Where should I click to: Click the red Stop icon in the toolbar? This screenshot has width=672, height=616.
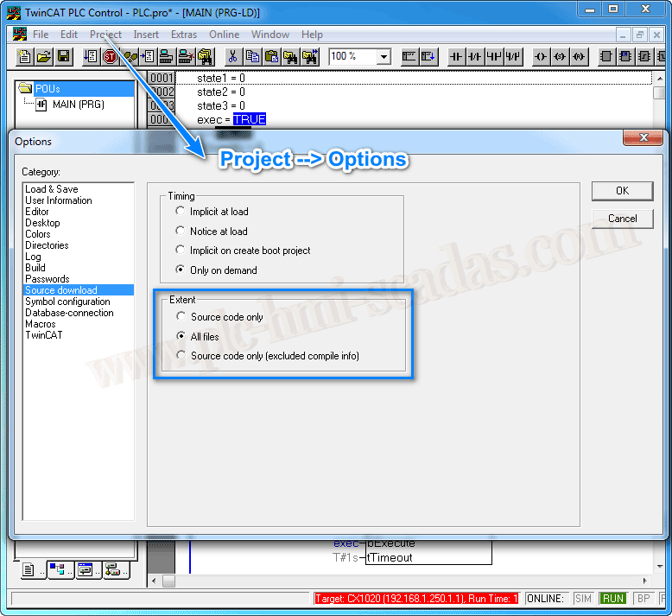tap(111, 57)
